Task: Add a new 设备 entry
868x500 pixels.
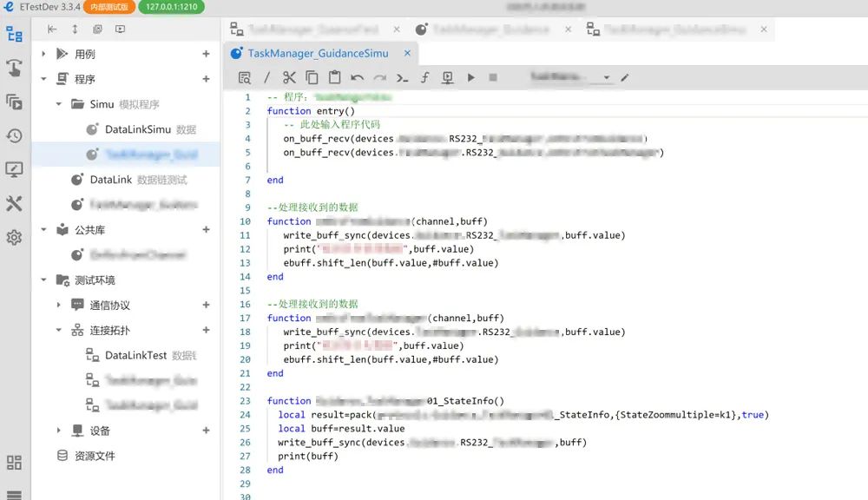Action: (206, 431)
